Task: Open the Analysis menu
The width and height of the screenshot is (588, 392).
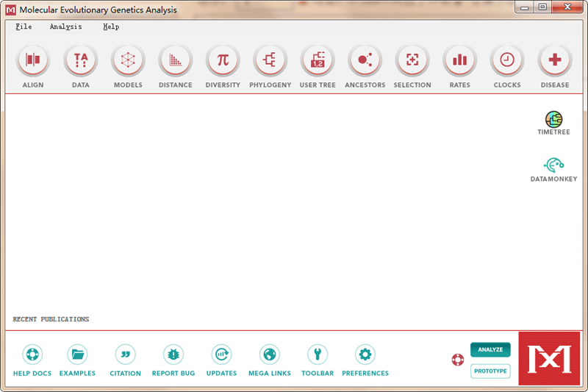Action: (65, 26)
